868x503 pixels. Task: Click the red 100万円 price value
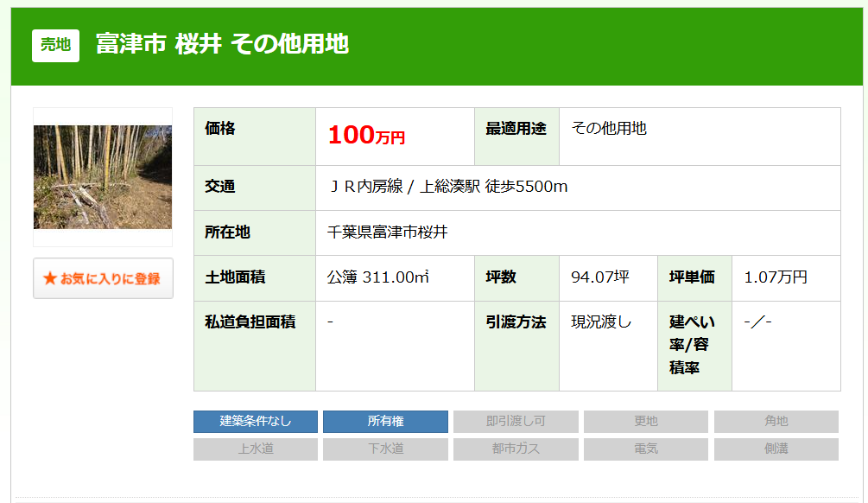point(366,136)
